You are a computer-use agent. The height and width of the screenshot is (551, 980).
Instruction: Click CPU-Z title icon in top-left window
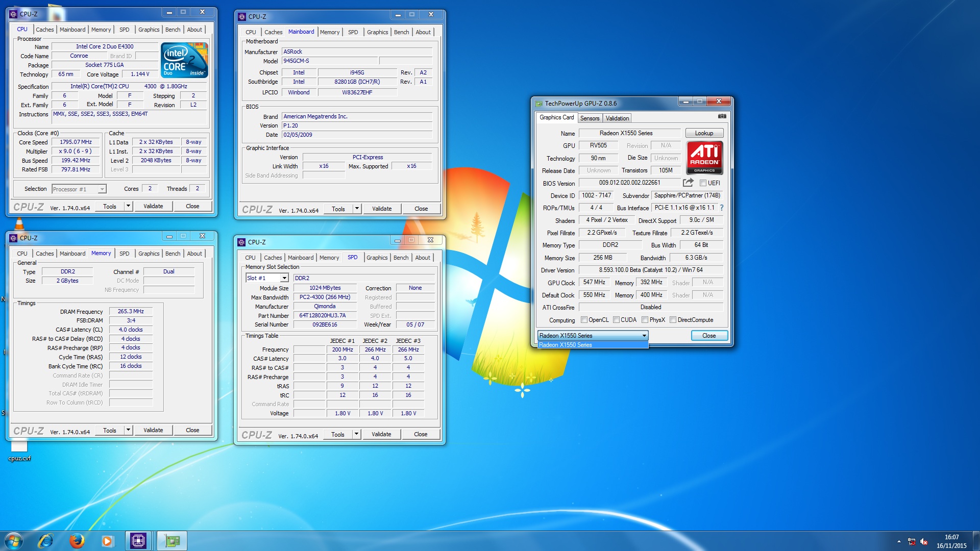[x=14, y=14]
